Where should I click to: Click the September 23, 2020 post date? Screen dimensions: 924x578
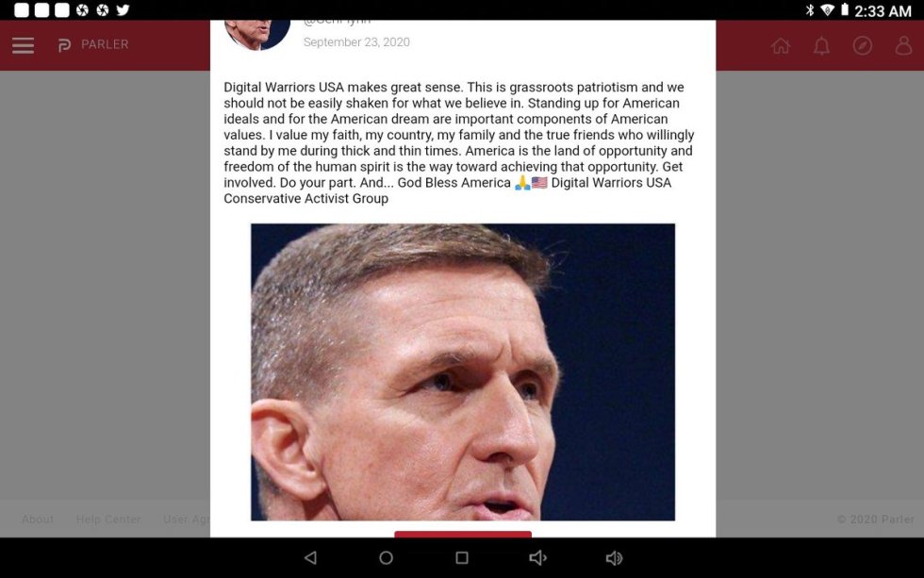356,42
